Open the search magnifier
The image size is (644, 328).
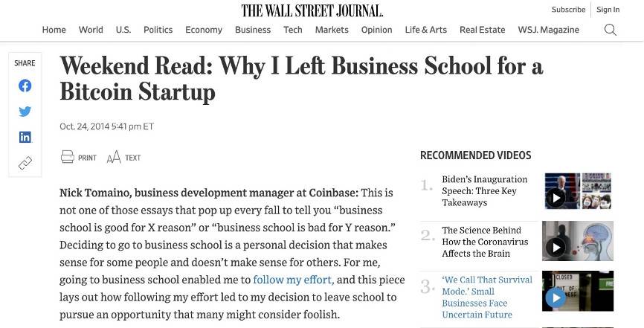click(x=611, y=30)
